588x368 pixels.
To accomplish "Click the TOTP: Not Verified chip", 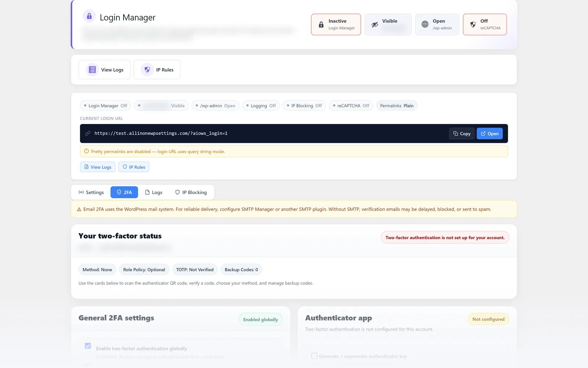I will coord(195,270).
